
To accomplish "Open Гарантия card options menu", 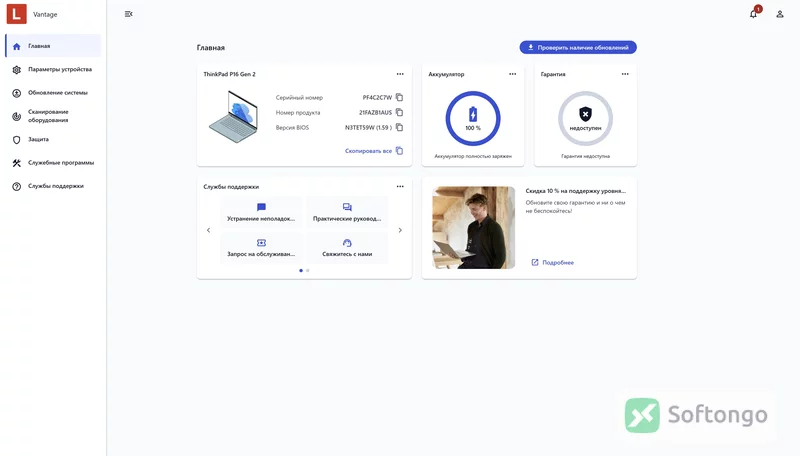I will [625, 74].
